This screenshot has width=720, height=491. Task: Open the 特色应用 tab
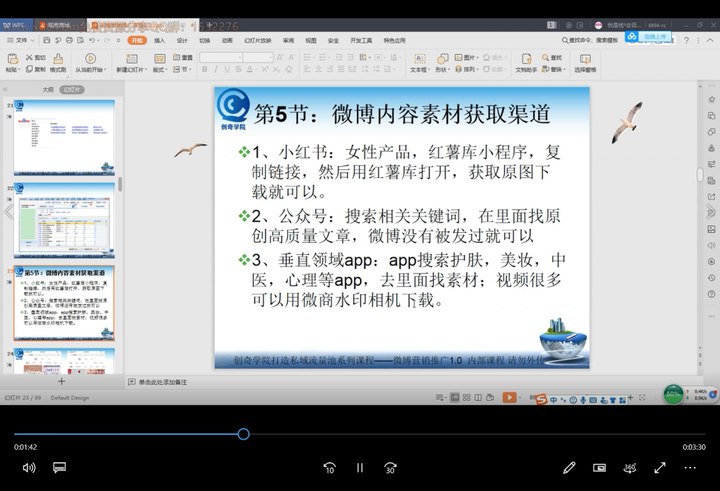(x=394, y=40)
